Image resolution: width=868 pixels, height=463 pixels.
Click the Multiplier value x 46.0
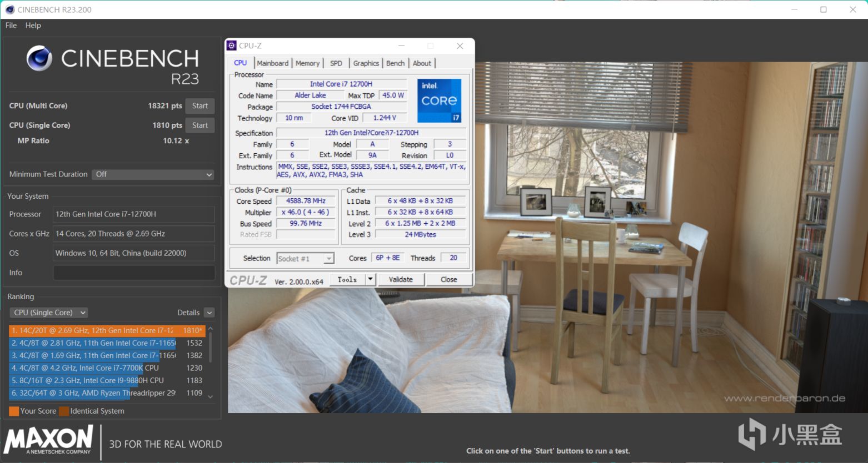pos(306,212)
